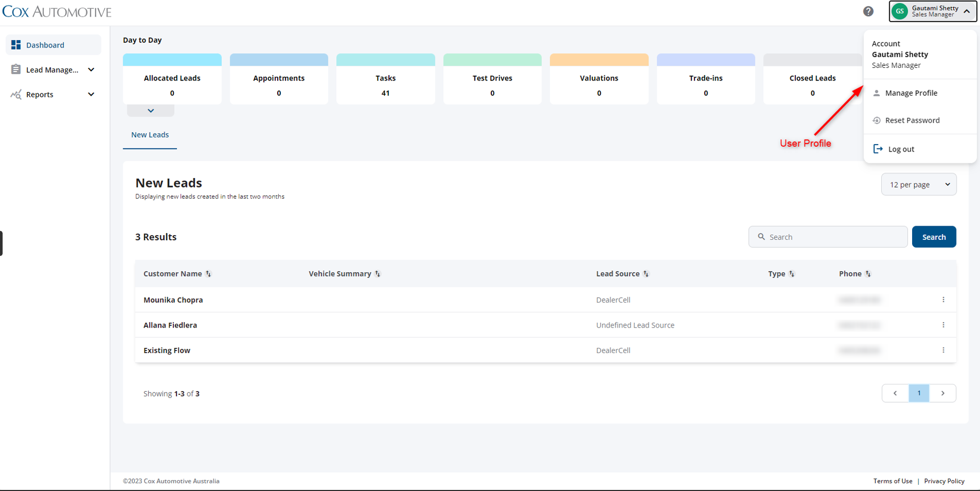Open the Privacy Policy link
980x491 pixels.
(x=944, y=481)
